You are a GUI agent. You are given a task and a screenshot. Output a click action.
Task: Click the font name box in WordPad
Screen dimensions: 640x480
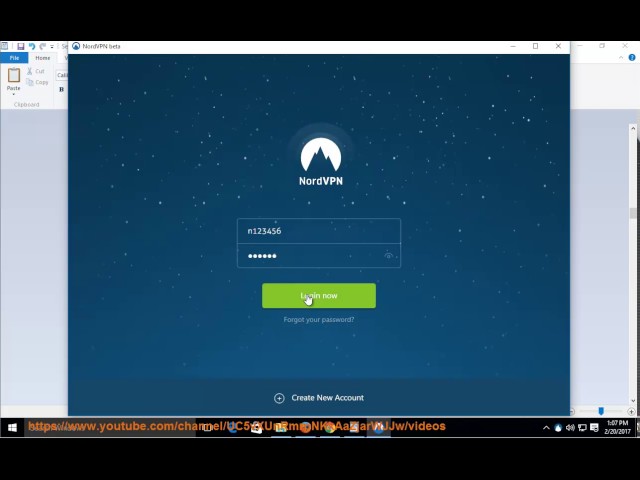pos(62,75)
